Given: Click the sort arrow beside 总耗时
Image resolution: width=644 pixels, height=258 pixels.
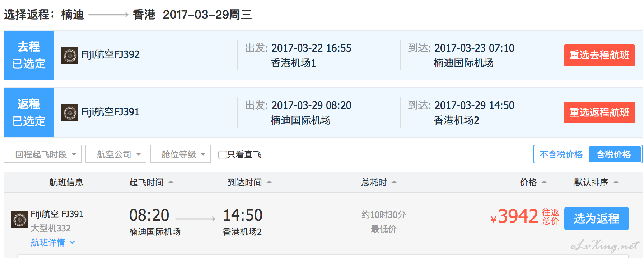Looking at the screenshot, I should click(x=394, y=182).
